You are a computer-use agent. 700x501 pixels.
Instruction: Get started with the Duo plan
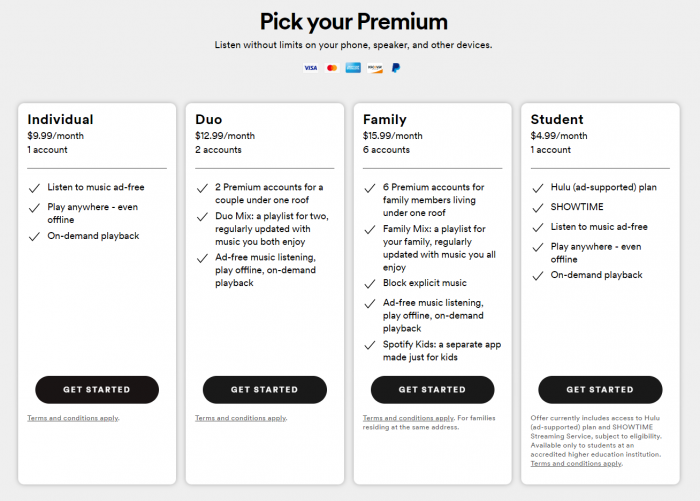(265, 389)
